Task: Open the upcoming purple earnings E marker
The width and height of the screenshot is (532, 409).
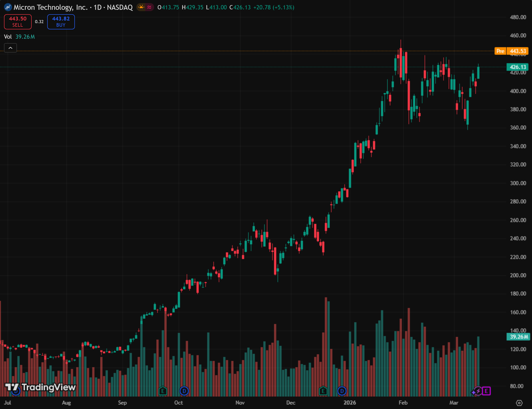Action: [486, 391]
